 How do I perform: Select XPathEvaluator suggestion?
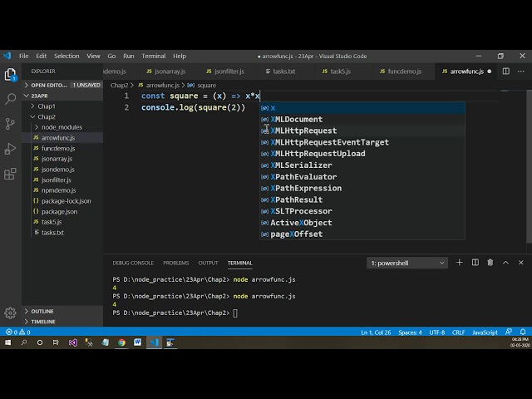pyautogui.click(x=362, y=176)
